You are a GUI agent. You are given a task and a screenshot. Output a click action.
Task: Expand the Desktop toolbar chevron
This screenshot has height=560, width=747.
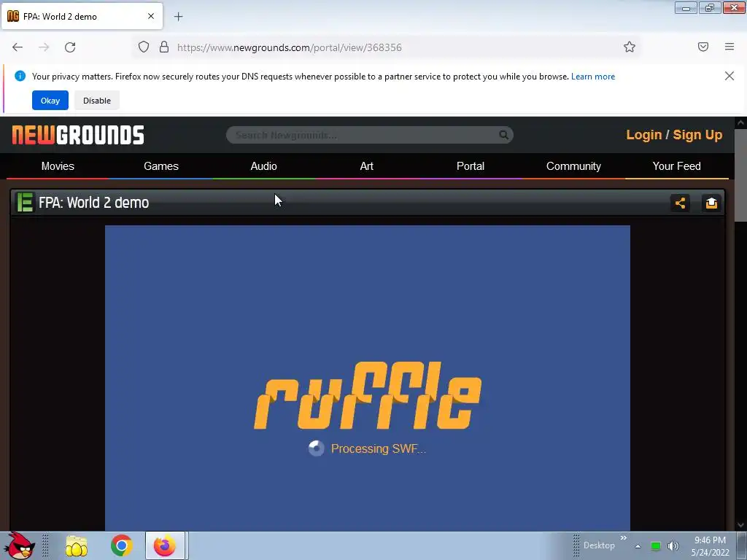pyautogui.click(x=623, y=538)
